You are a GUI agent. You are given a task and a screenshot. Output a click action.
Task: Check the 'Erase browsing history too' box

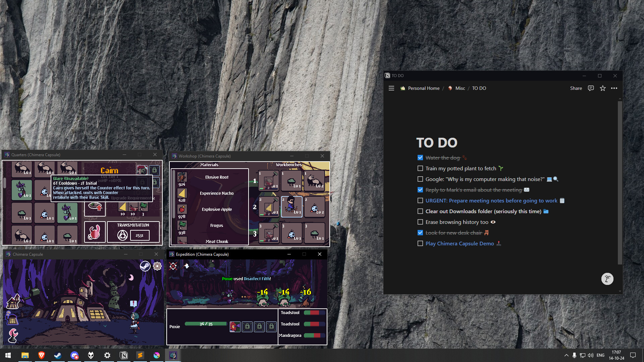pos(420,222)
